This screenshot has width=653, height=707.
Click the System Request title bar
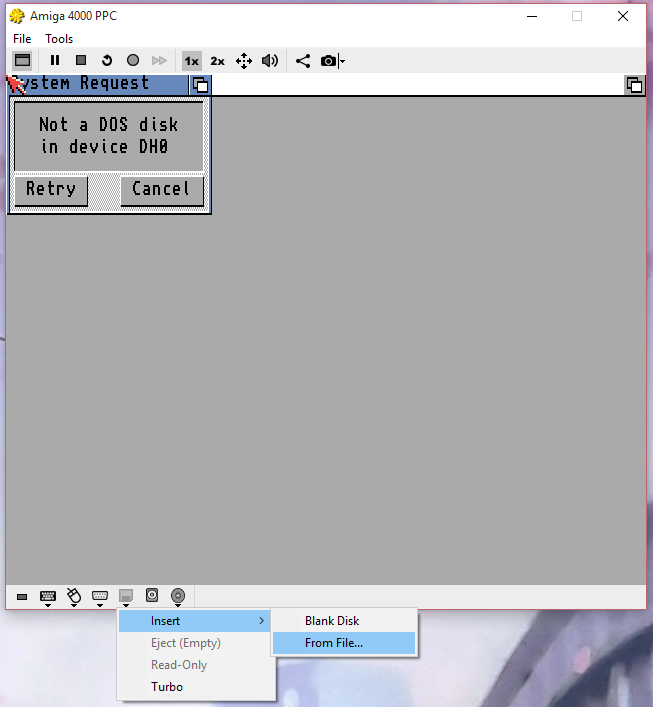98,84
